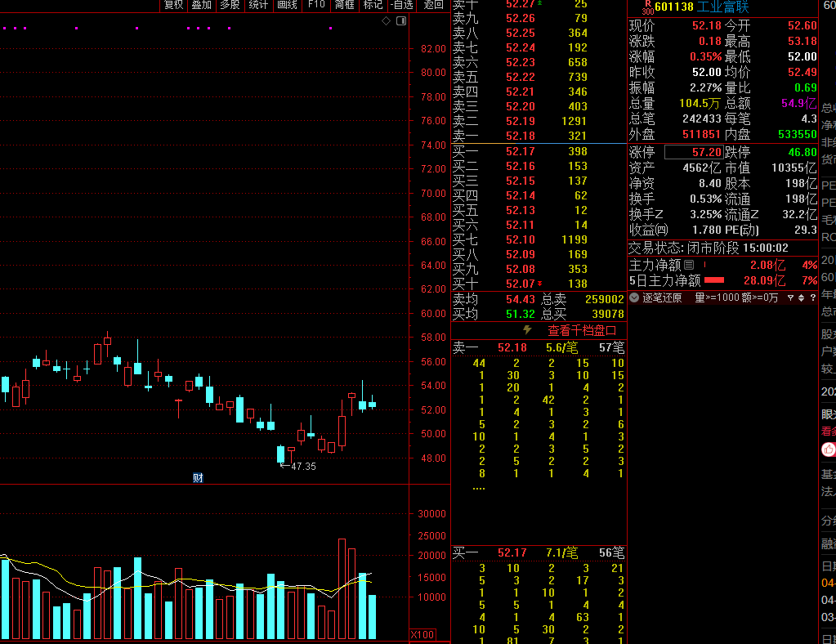
Task: Open the 统计 statistics tool
Action: coord(258,5)
